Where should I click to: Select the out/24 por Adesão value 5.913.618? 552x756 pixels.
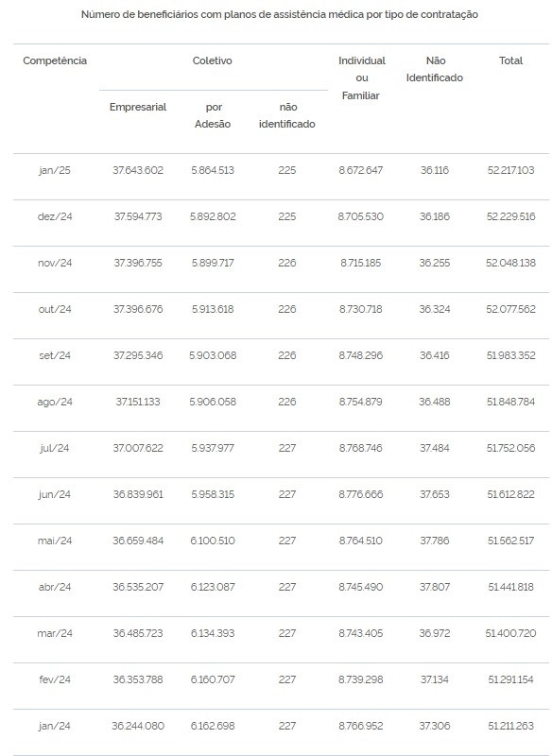[213, 309]
